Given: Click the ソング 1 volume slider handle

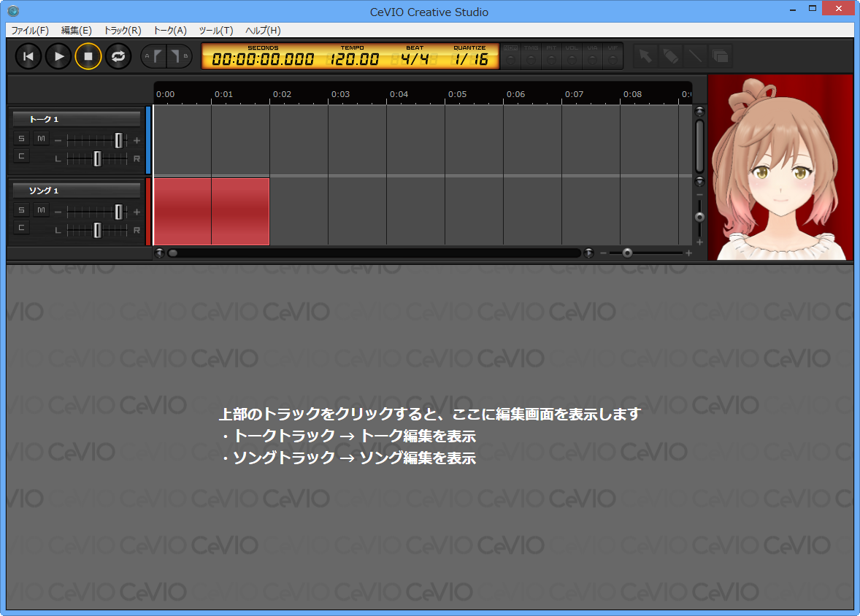Looking at the screenshot, I should [x=118, y=212].
